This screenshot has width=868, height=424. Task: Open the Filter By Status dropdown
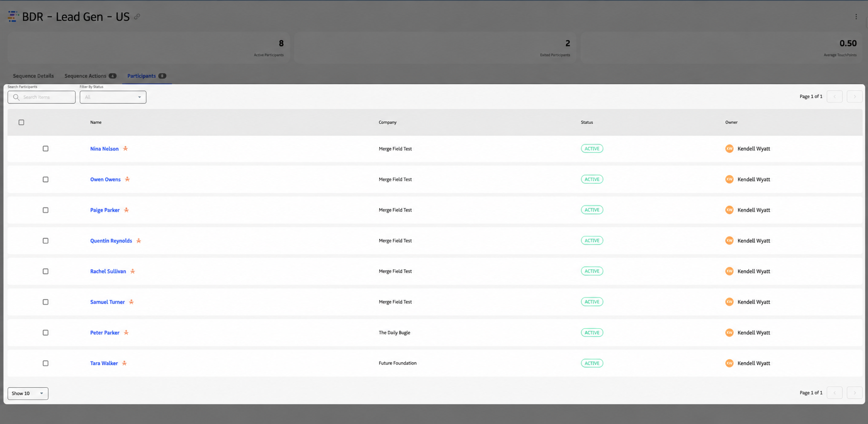pyautogui.click(x=113, y=97)
